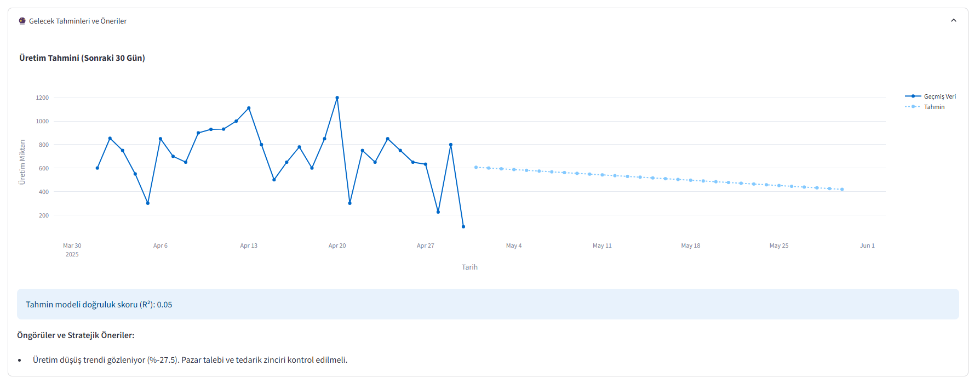Click the Üretim Miktarı y-axis title
This screenshot has width=980, height=383.
coord(22,162)
